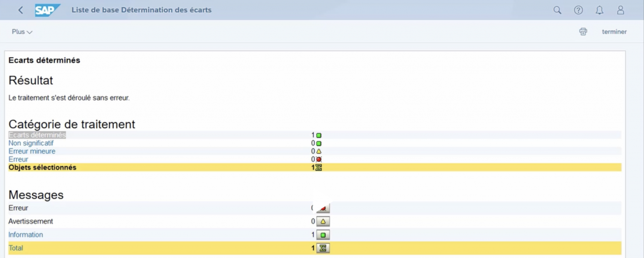Open the user profile icon
644x258 pixels.
(621, 10)
